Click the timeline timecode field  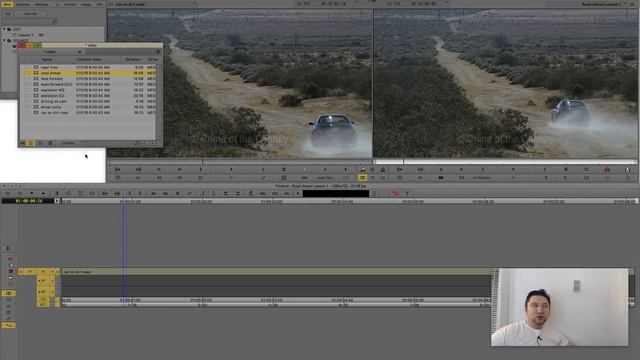tap(28, 201)
